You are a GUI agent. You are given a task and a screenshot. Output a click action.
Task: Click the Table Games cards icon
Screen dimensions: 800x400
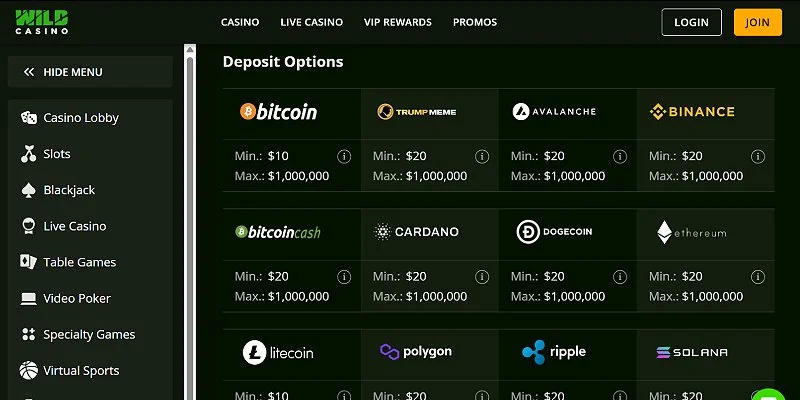(x=28, y=262)
